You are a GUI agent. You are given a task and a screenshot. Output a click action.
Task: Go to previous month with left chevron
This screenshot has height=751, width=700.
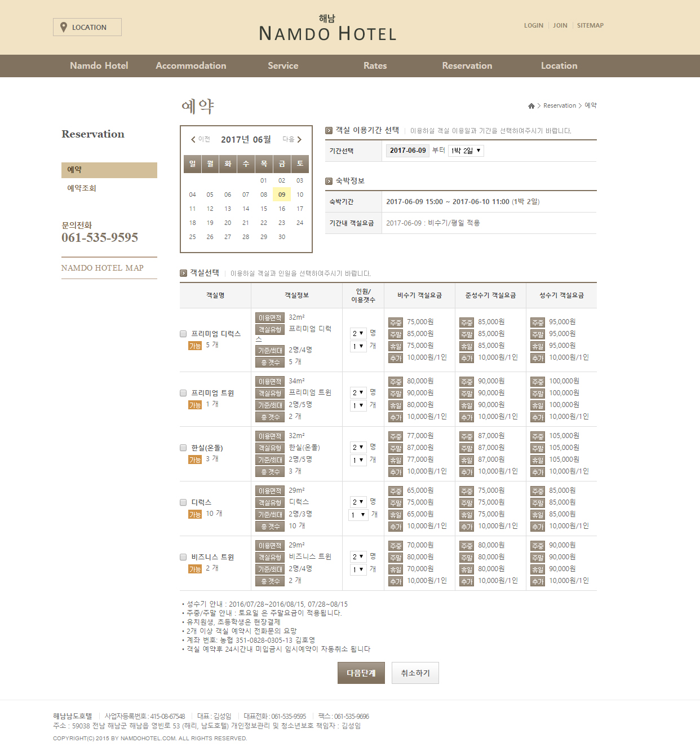coord(193,139)
